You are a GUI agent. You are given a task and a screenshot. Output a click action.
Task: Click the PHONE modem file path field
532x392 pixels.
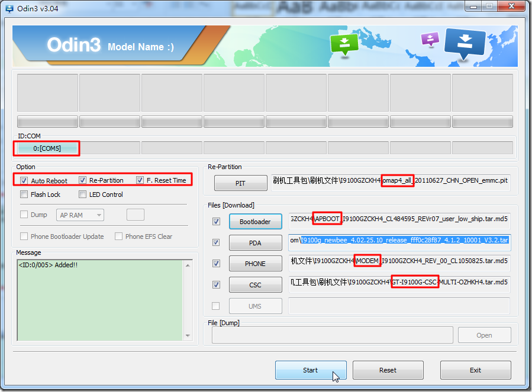tap(399, 264)
